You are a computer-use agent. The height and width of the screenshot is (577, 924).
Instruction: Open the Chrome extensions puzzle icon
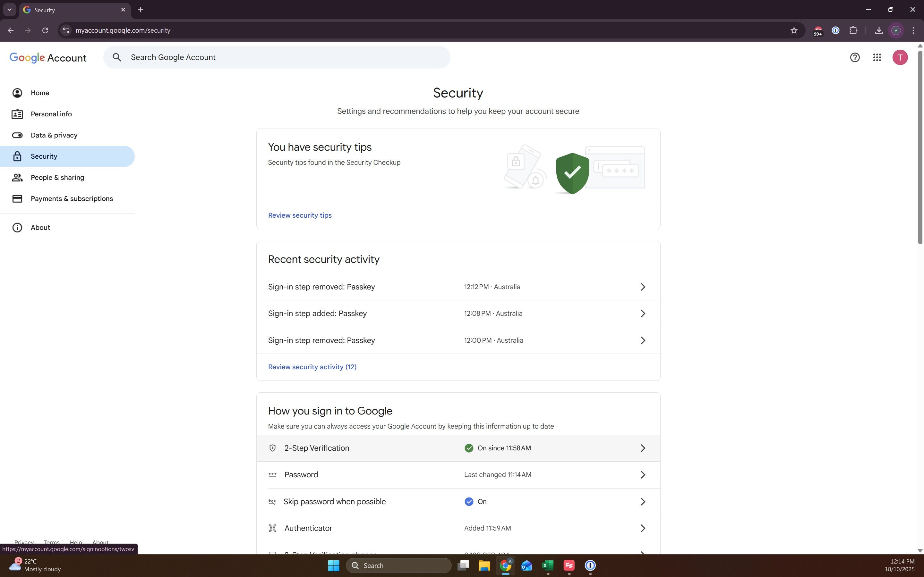[853, 30]
